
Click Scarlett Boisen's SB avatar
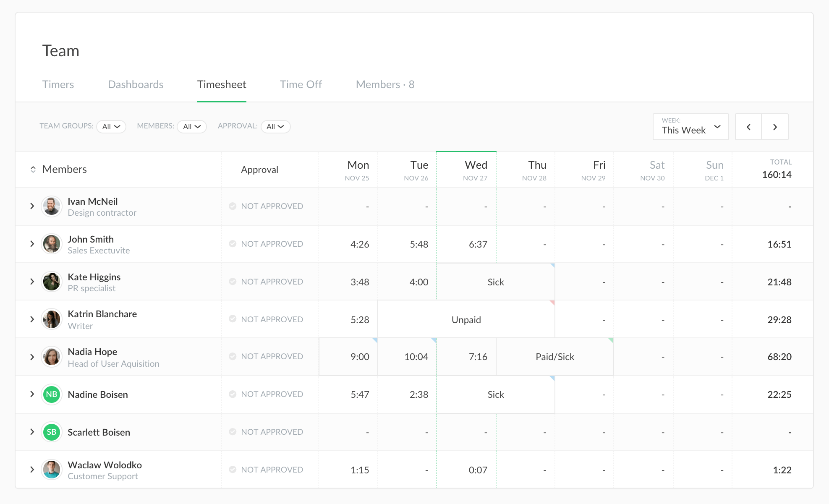(52, 432)
